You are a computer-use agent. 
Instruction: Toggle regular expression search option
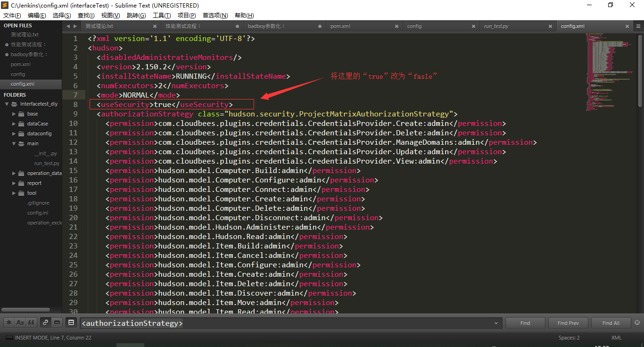[x=9, y=323]
